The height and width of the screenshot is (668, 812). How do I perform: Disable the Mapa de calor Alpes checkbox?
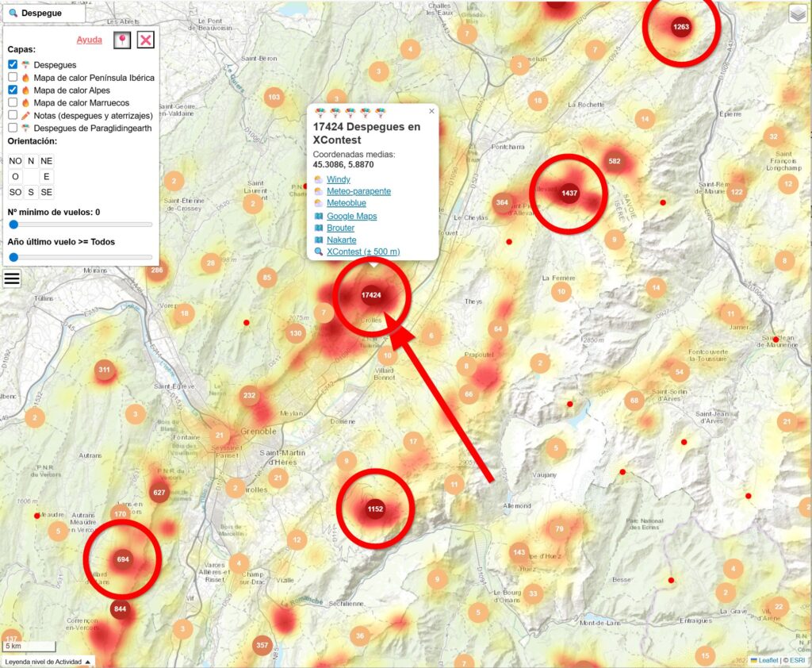[13, 90]
